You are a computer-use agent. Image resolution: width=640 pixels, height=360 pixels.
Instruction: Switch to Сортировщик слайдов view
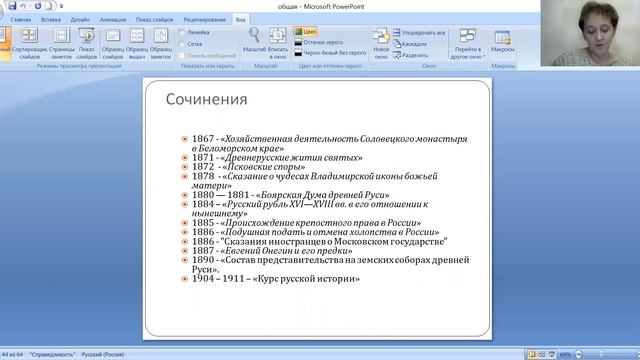coord(29,44)
